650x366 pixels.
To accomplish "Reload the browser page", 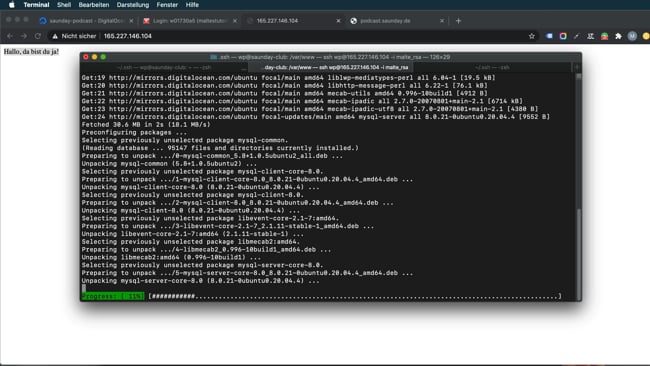I will tap(38, 36).
